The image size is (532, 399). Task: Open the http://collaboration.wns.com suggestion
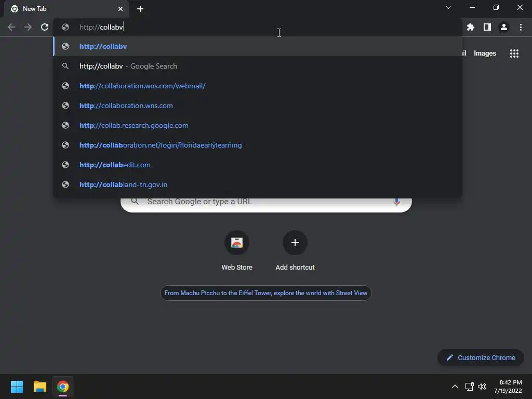click(258, 105)
